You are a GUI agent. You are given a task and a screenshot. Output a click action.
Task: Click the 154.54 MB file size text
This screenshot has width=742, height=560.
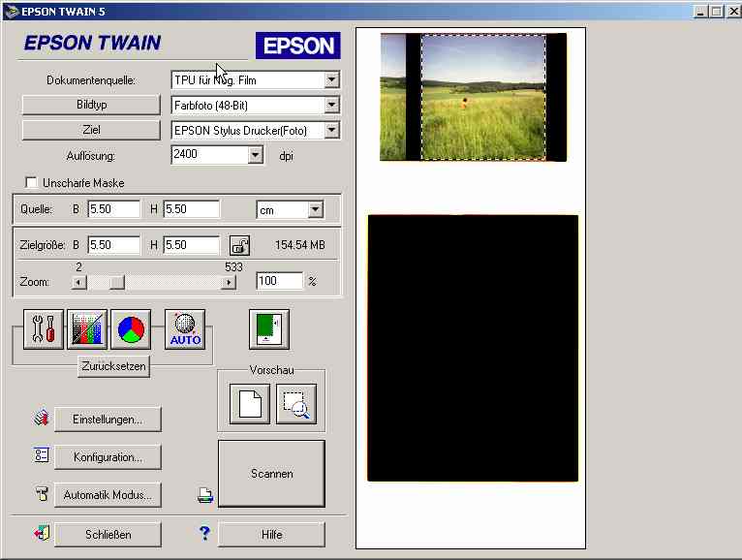click(300, 245)
